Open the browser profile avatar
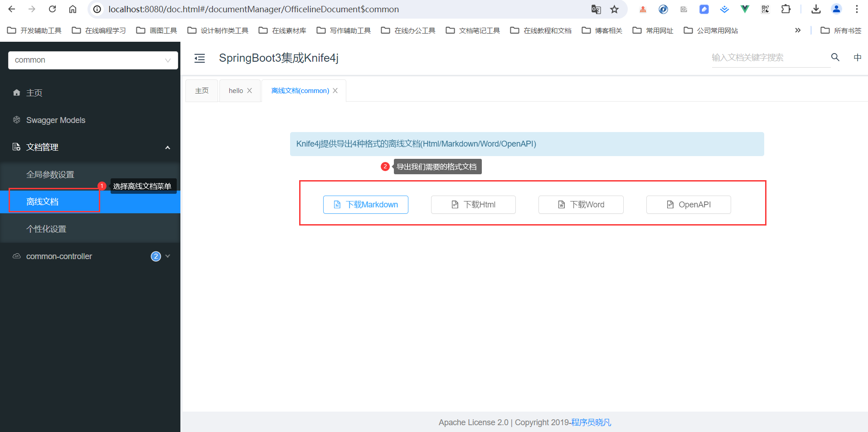Viewport: 868px width, 432px height. pos(836,9)
